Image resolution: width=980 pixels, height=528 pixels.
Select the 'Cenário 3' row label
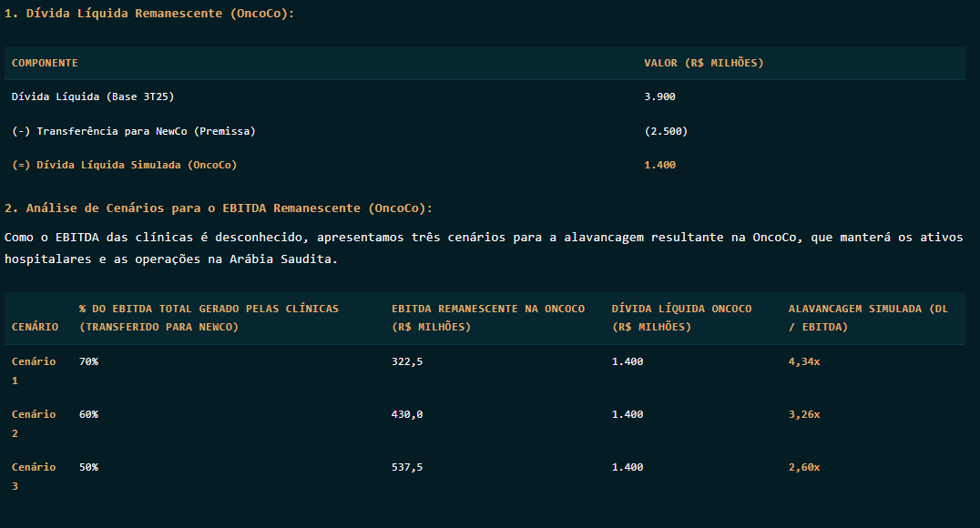pos(34,476)
